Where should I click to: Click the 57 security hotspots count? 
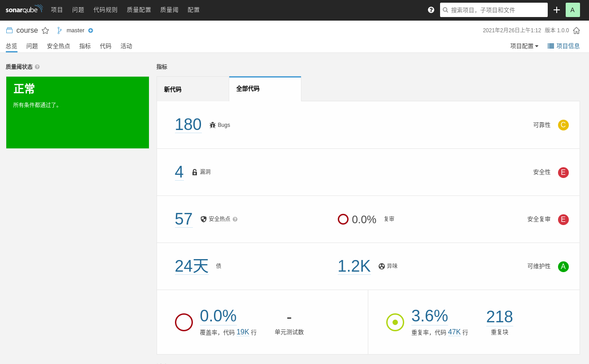coord(184,219)
